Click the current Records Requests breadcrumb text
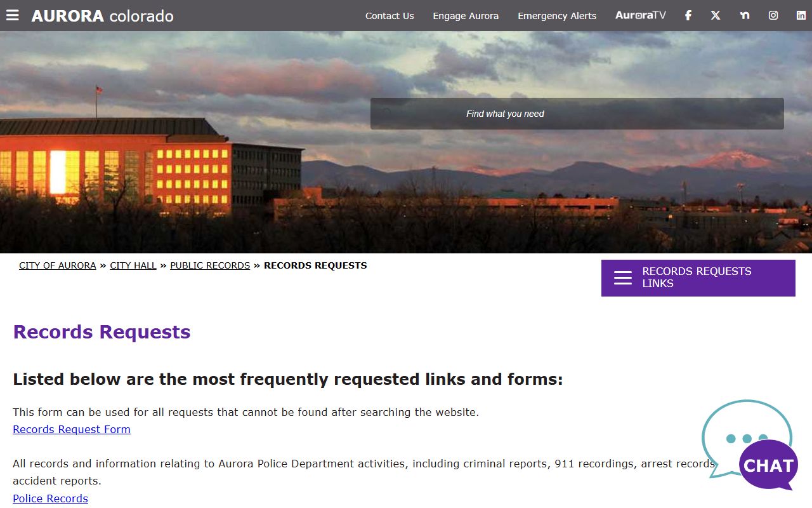812x508 pixels. [x=315, y=265]
